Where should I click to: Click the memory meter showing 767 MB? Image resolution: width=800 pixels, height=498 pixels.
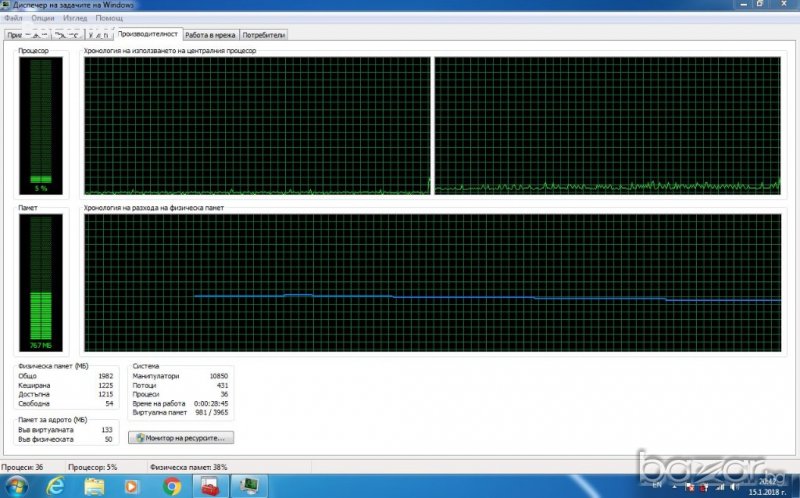click(40, 282)
